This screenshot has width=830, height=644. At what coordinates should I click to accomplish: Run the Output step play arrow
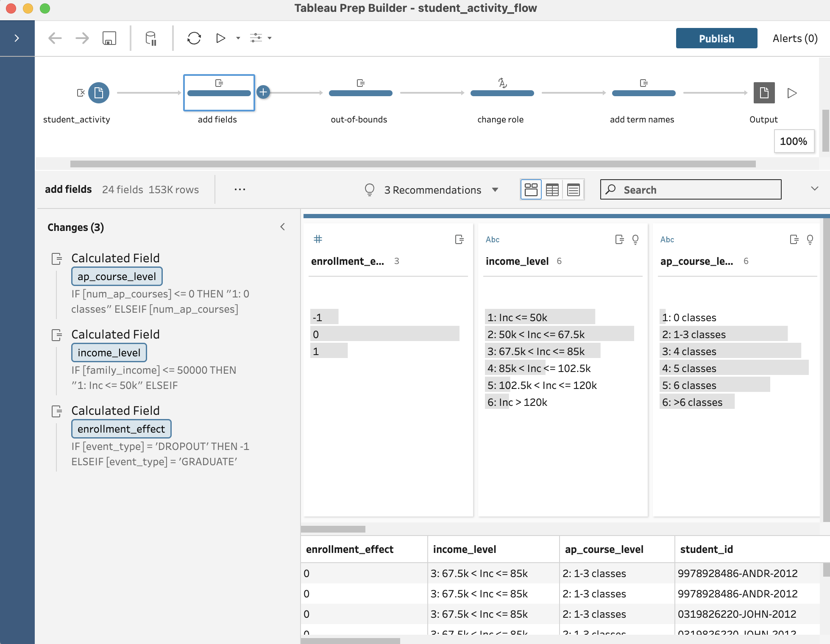coord(792,93)
